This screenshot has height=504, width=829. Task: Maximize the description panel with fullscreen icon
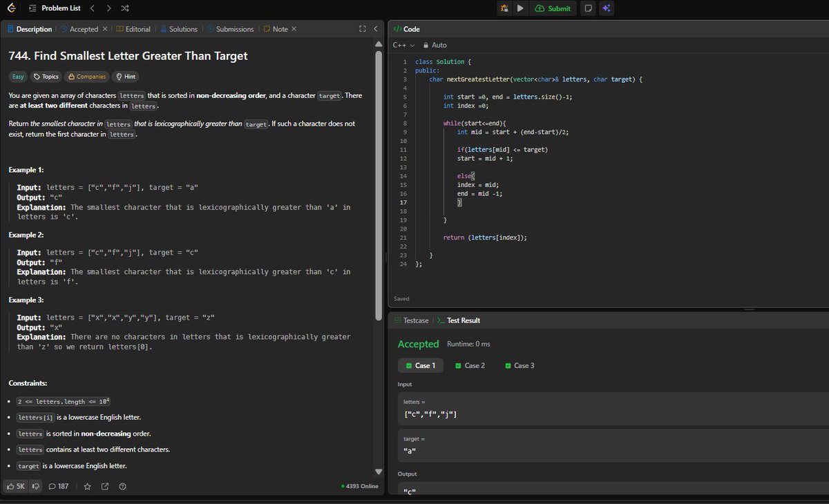363,29
